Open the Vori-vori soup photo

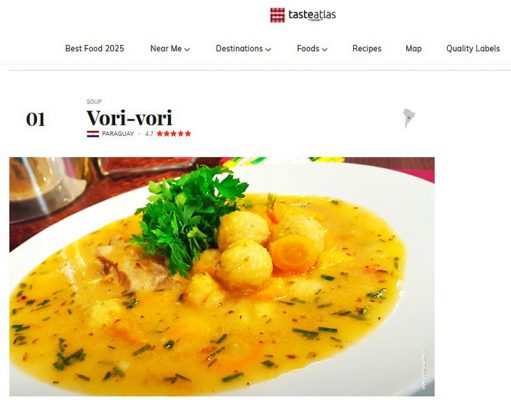[222, 276]
